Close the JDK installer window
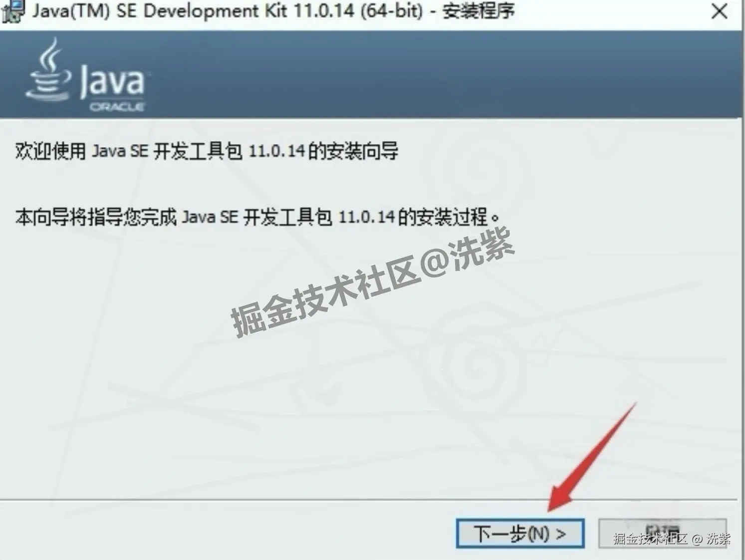745x560 pixels. tap(719, 12)
